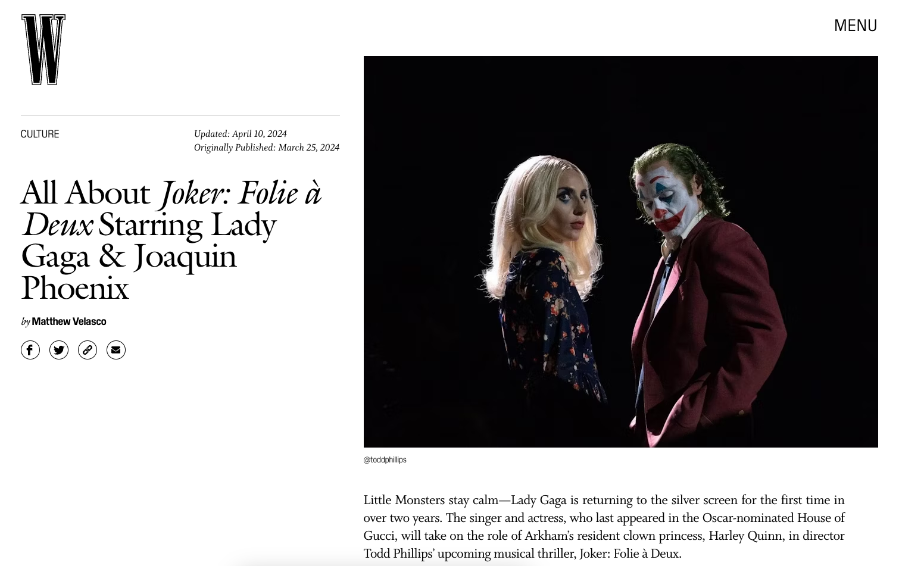Click the W magazine logo

tap(43, 49)
